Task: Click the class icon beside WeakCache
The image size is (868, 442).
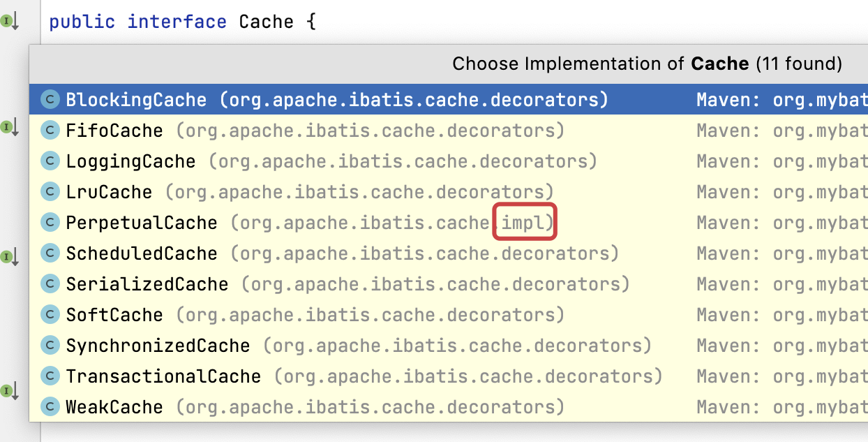Action: pos(50,407)
